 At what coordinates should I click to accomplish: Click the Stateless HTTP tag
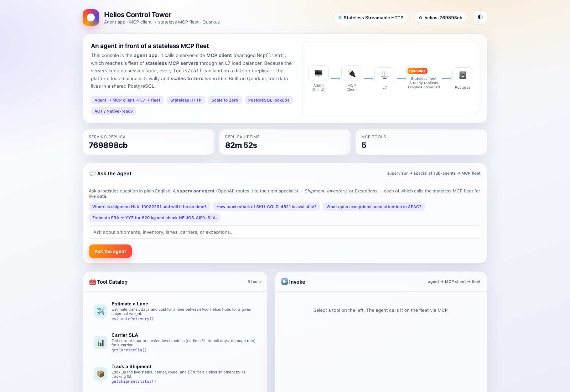point(186,100)
